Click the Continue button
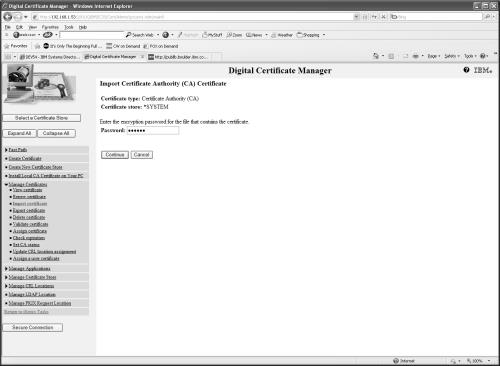 click(x=115, y=155)
